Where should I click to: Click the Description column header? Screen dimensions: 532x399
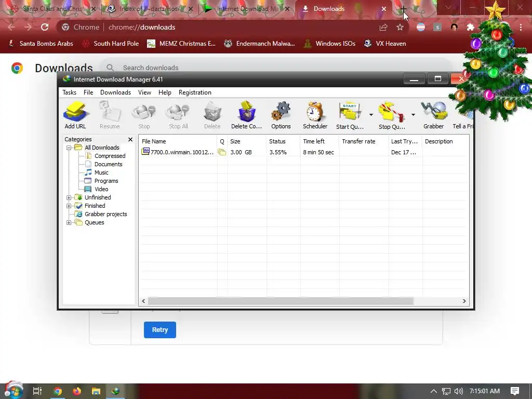click(x=445, y=141)
